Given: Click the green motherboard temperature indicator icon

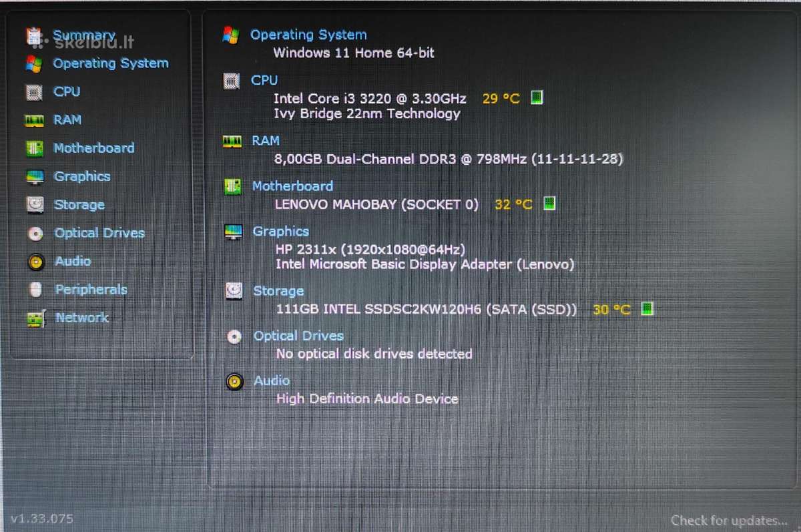Looking at the screenshot, I should point(549,203).
